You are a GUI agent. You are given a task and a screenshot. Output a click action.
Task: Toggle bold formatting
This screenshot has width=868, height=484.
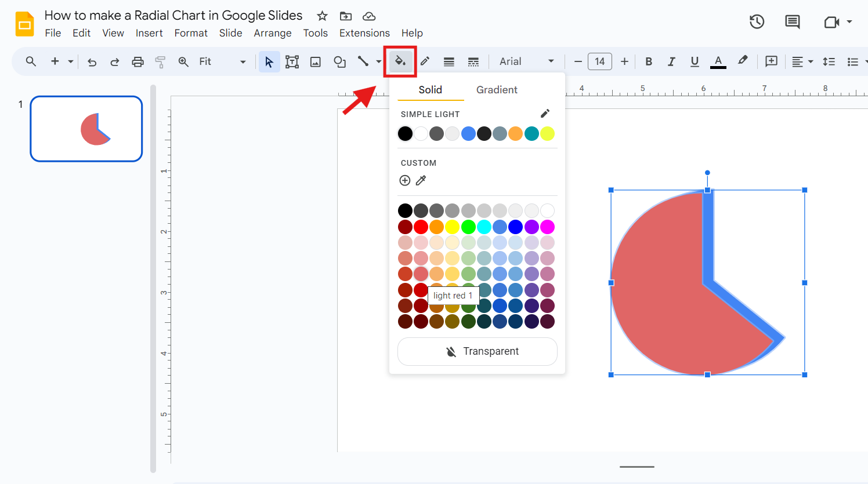click(649, 61)
